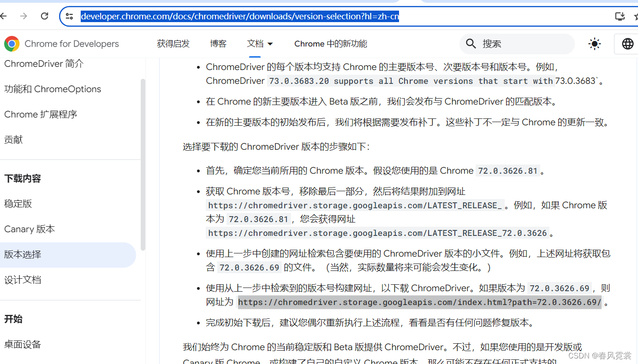Open 稳定版 sidebar link
Screen dimensions: 638x364
tap(18, 204)
